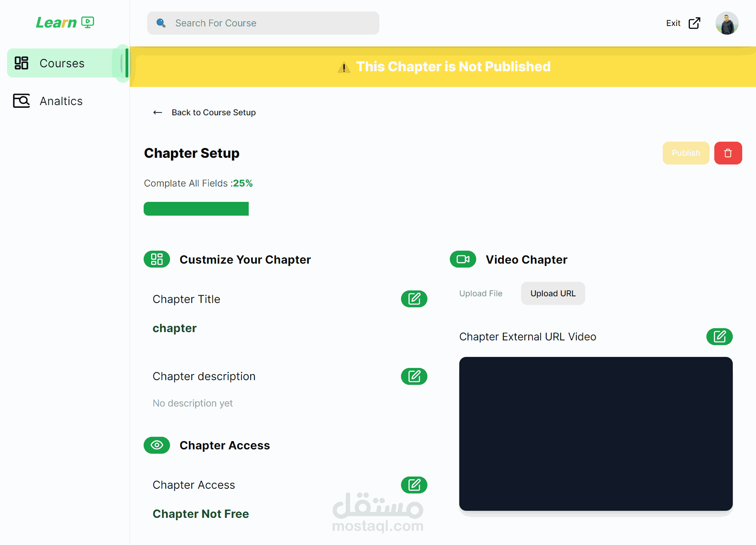
Task: Select the Upload URL tab
Action: click(553, 294)
